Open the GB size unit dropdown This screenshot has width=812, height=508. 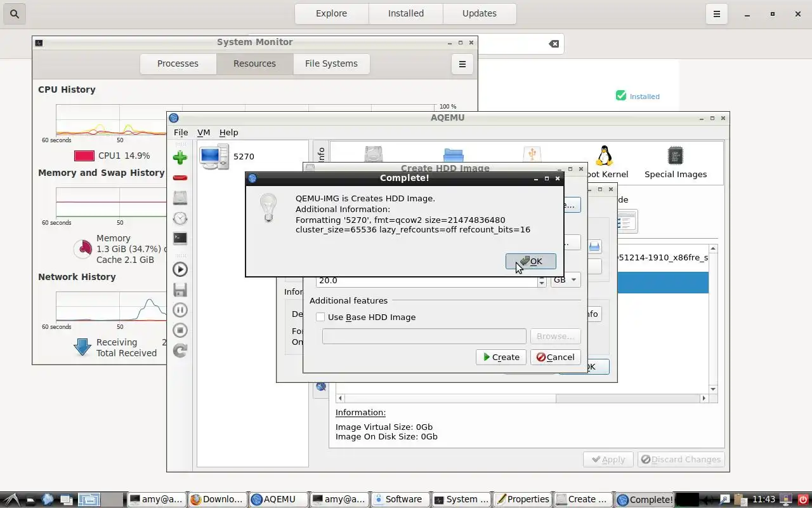pyautogui.click(x=566, y=280)
